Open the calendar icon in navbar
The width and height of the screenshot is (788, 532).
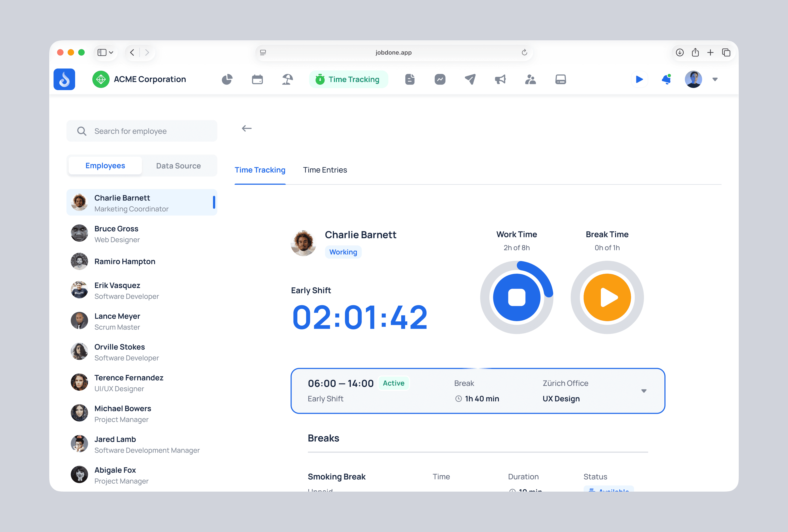coord(257,79)
